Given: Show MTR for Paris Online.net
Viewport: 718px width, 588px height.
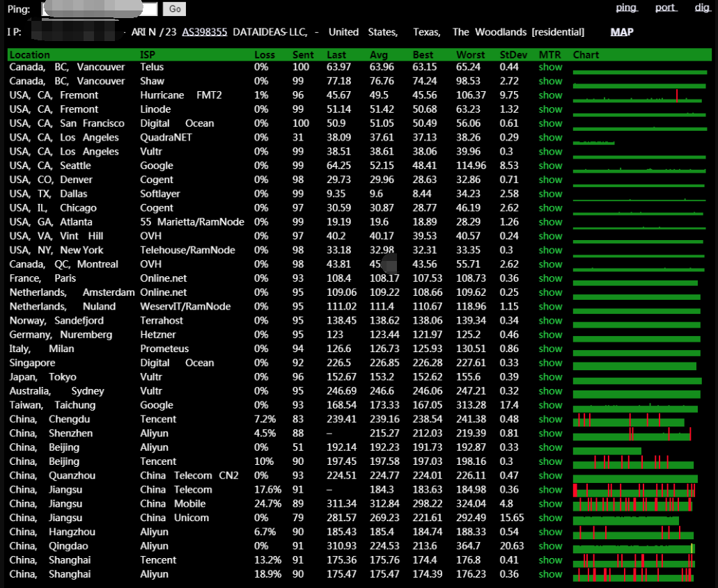Looking at the screenshot, I should pos(550,278).
